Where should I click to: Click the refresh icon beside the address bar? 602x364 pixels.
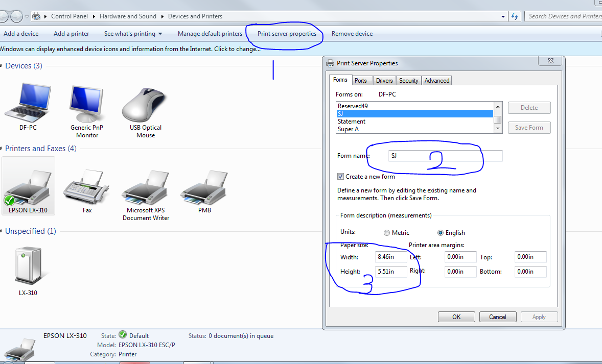(515, 16)
